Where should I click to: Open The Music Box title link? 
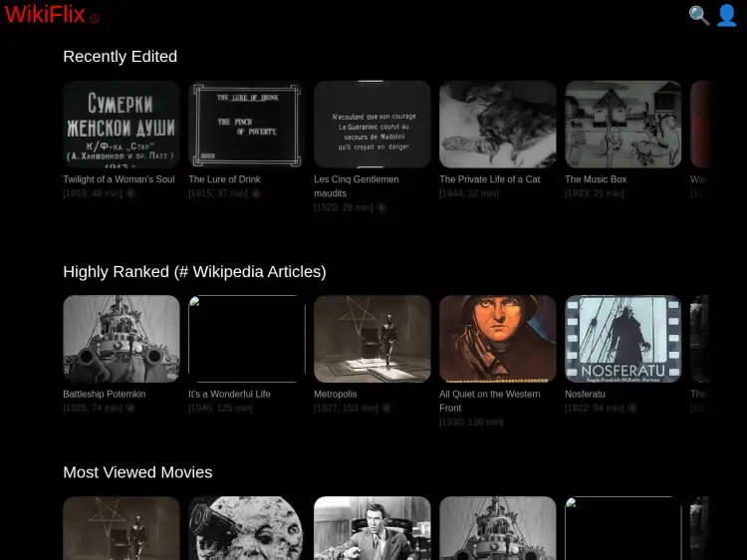tap(596, 179)
